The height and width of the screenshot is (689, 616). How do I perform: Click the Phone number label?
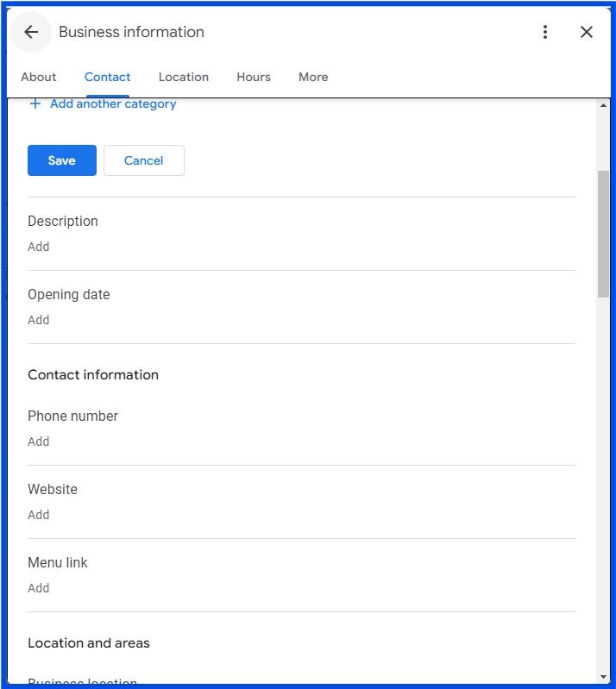(73, 416)
